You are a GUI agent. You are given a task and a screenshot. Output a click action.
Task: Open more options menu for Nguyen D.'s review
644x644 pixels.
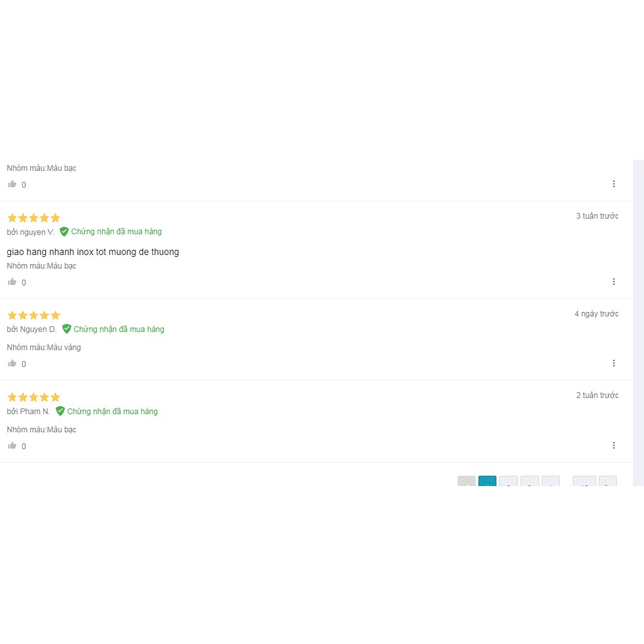[x=614, y=364]
